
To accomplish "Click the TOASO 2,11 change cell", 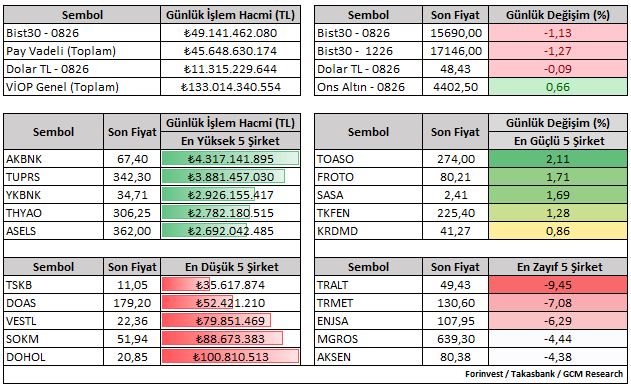I will point(558,159).
